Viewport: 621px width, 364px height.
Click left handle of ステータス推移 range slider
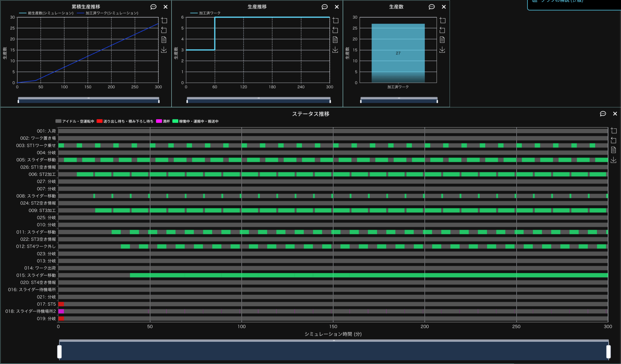click(59, 352)
